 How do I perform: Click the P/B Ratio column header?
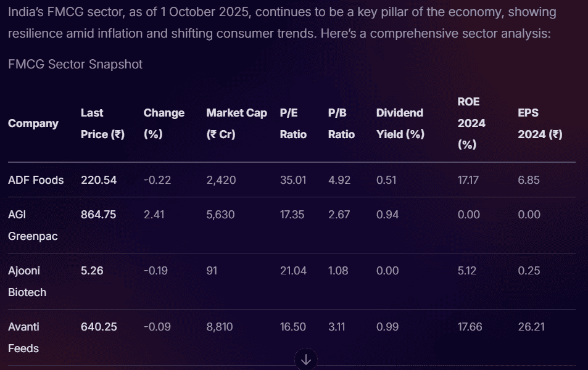pyautogui.click(x=341, y=123)
